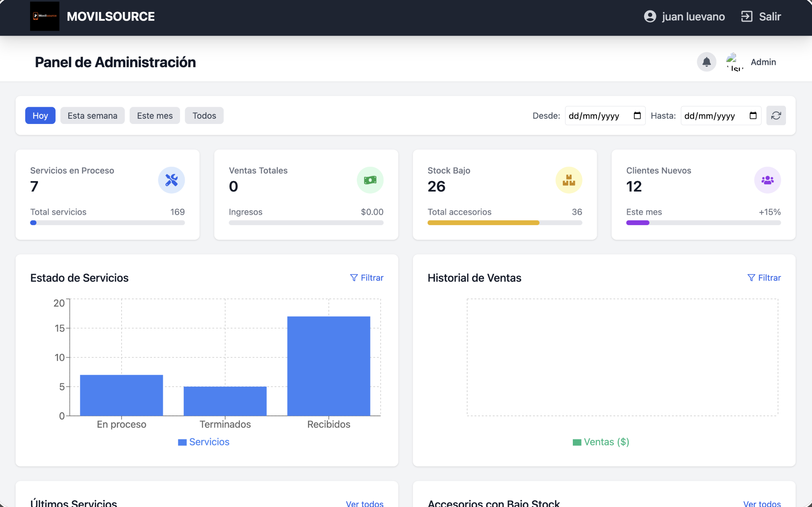Select the Esta semana filter tab

[92, 116]
